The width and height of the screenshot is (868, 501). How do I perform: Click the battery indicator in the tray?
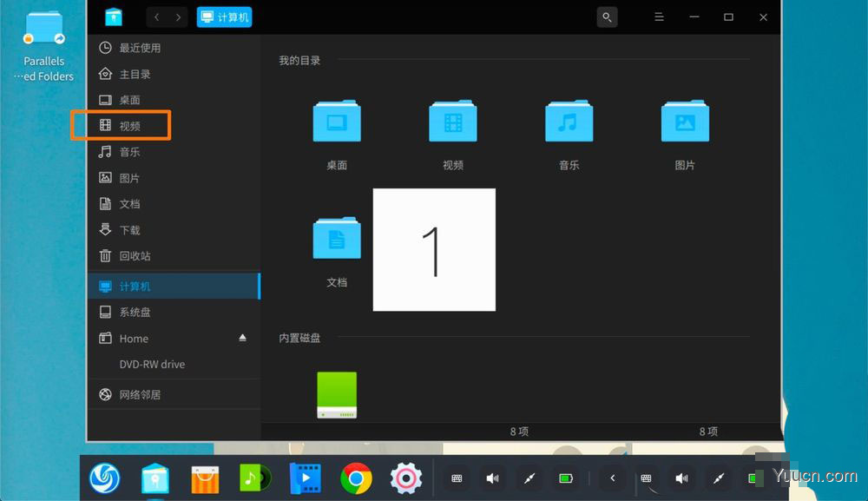567,478
